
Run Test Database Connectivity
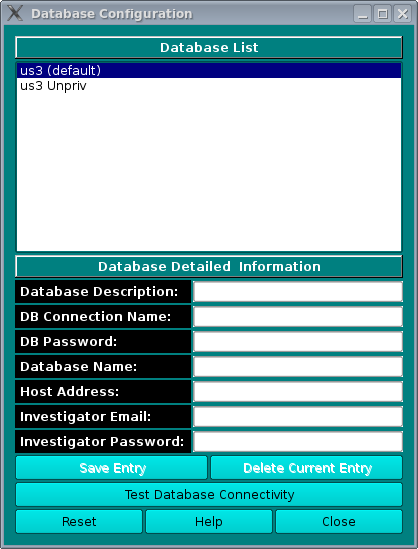pos(209,495)
